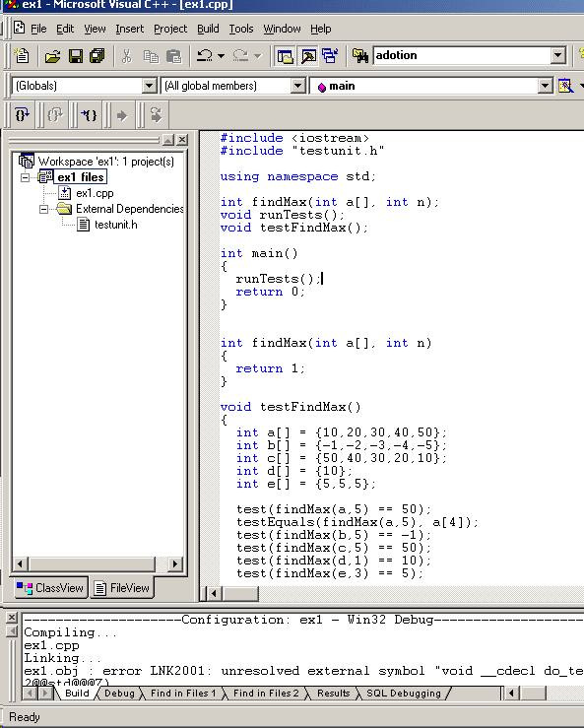Click the output tabs scroll-right arrow
The height and width of the screenshot is (728, 584).
45,694
